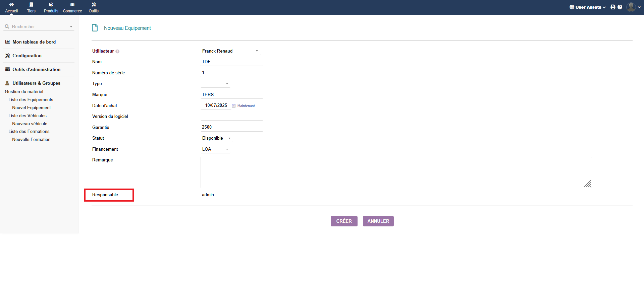This screenshot has width=644, height=287.
Task: Click inside the Remarque text area
Action: point(396,172)
